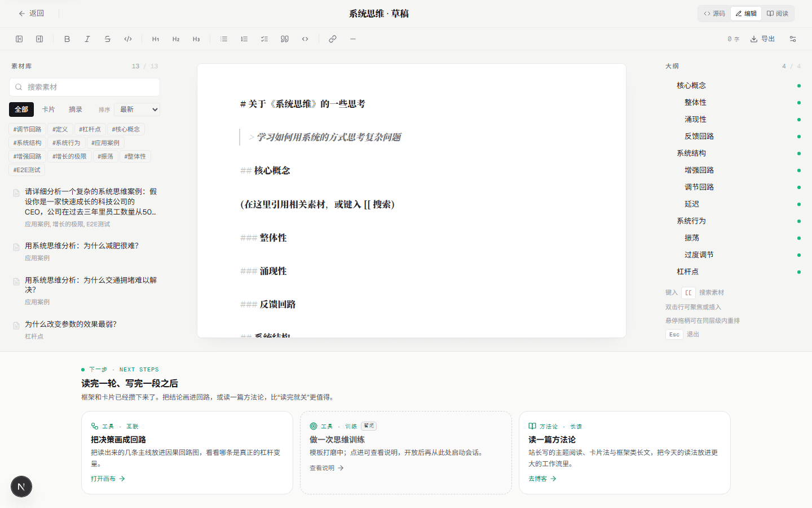
Task: Select 延迟 in the outline
Action: [692, 204]
